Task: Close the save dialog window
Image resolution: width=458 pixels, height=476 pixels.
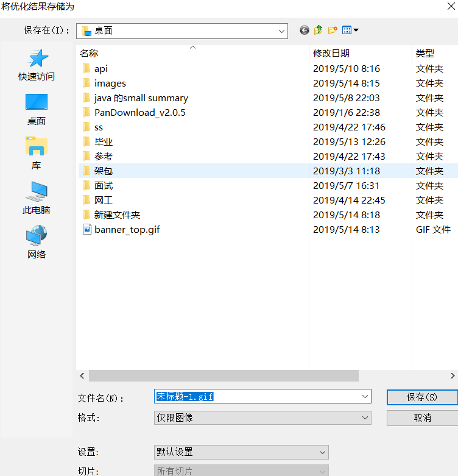Action: pos(451,6)
